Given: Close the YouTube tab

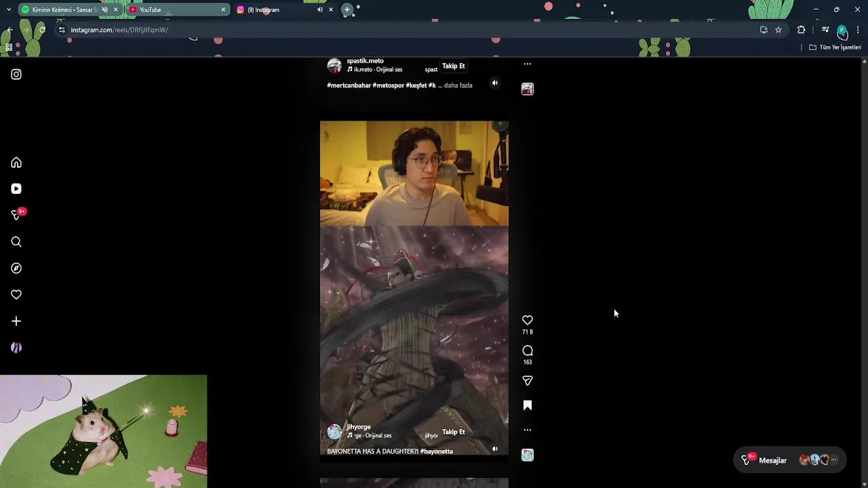Looking at the screenshot, I should click(223, 10).
